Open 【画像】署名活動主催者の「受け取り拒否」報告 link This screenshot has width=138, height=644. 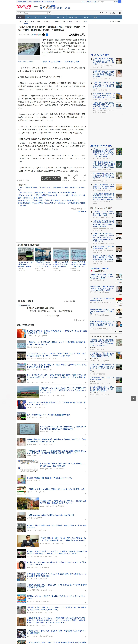pos(61,62)
